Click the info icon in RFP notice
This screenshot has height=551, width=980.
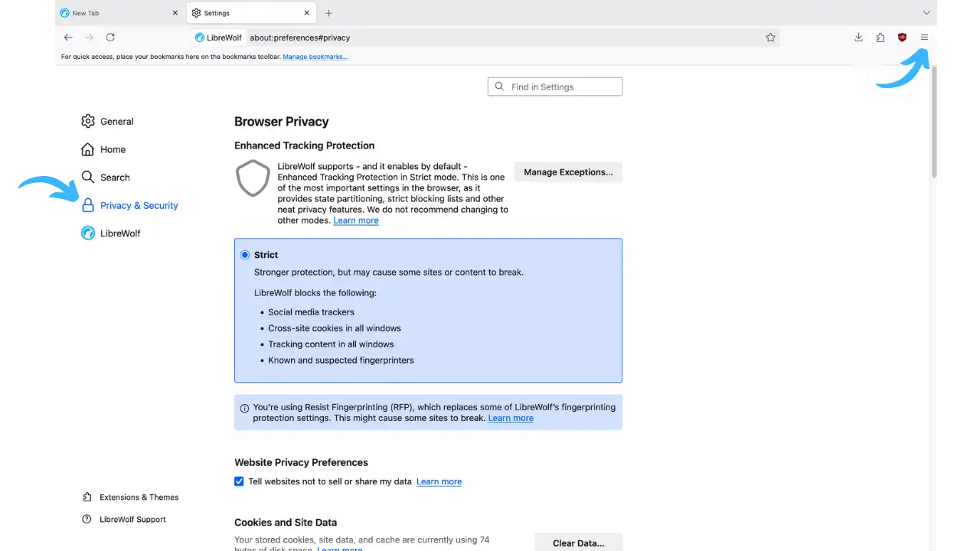244,408
